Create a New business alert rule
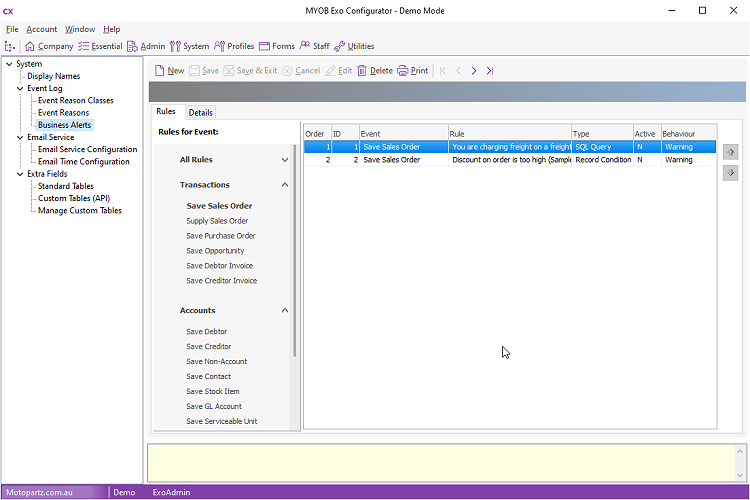Screen dimensions: 750x500 pyautogui.click(x=169, y=71)
